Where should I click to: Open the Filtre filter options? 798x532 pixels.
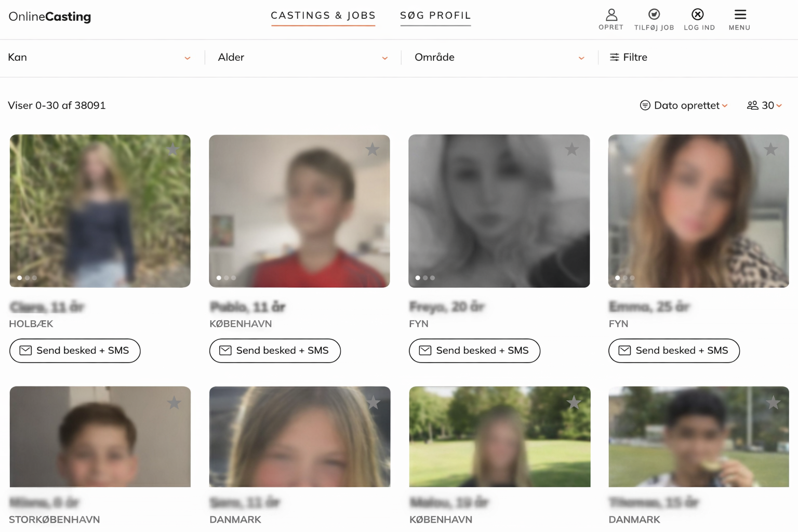(628, 57)
